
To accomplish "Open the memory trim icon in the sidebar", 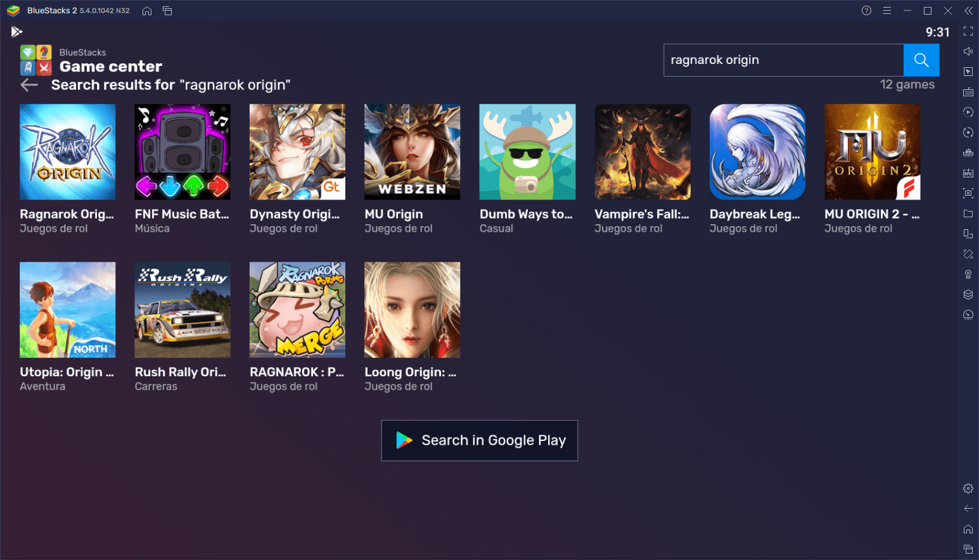I will (x=968, y=153).
